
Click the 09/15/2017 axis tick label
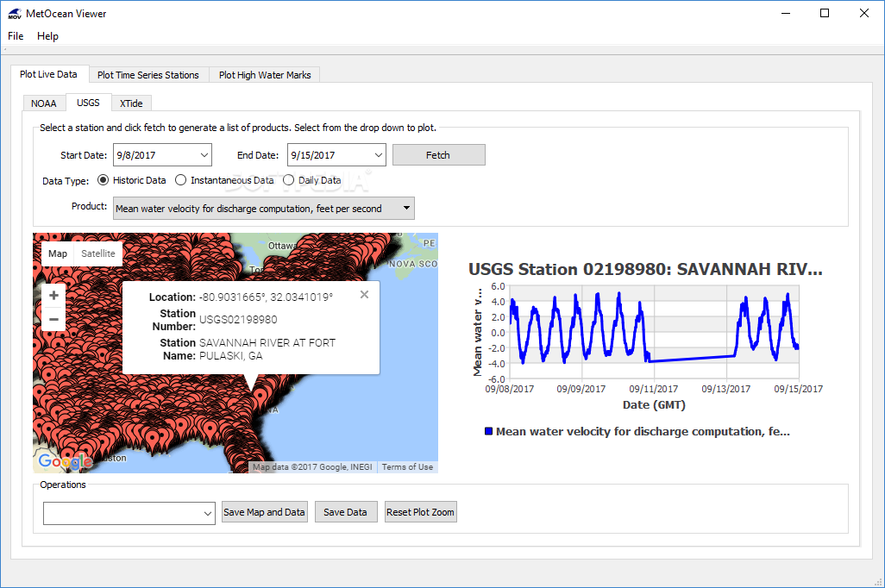(x=798, y=389)
